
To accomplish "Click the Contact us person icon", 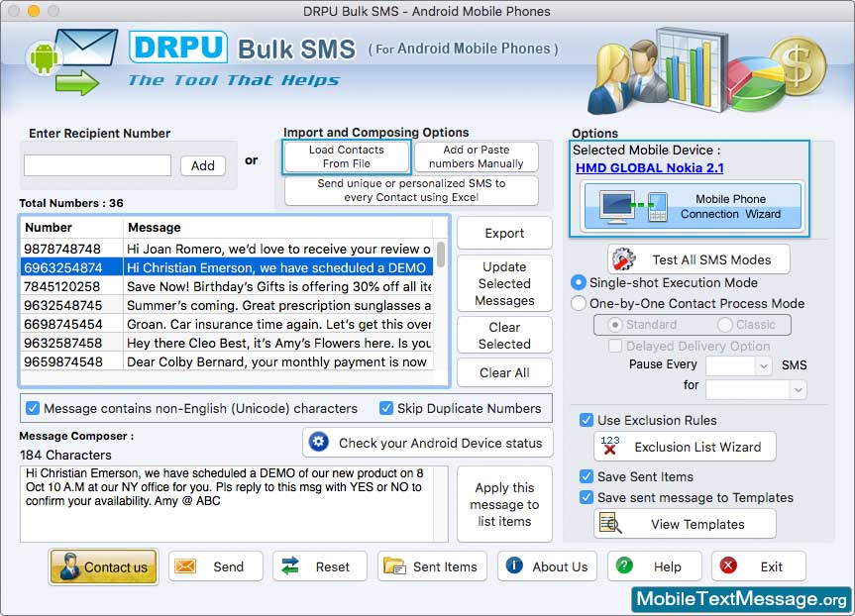I will pos(69,566).
